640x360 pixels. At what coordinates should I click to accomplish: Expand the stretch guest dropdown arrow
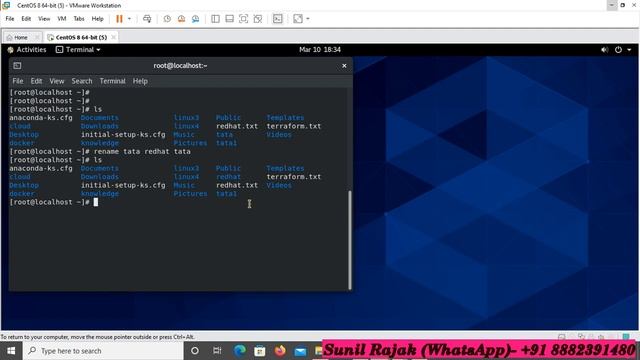pos(308,19)
